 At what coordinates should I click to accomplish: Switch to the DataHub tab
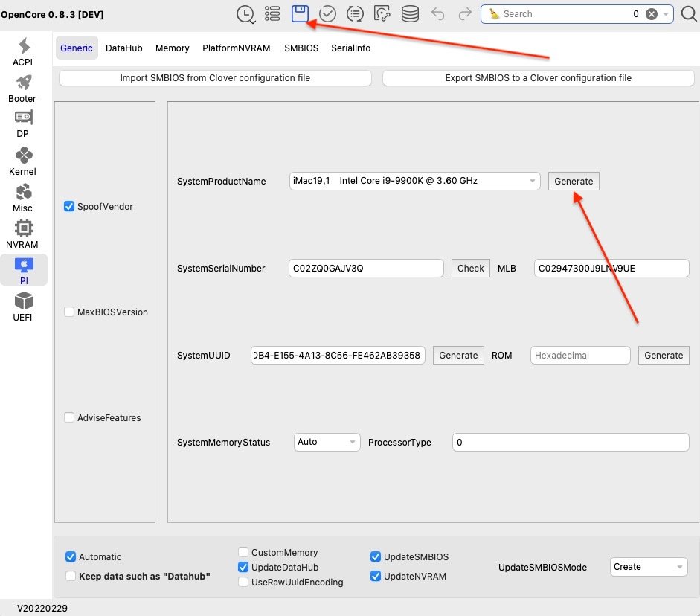(123, 48)
